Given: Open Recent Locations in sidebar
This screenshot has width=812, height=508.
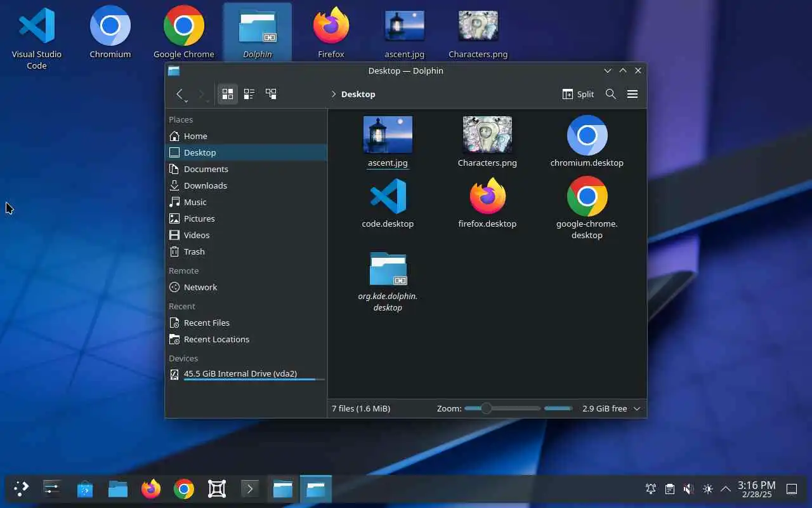Looking at the screenshot, I should click(246, 339).
